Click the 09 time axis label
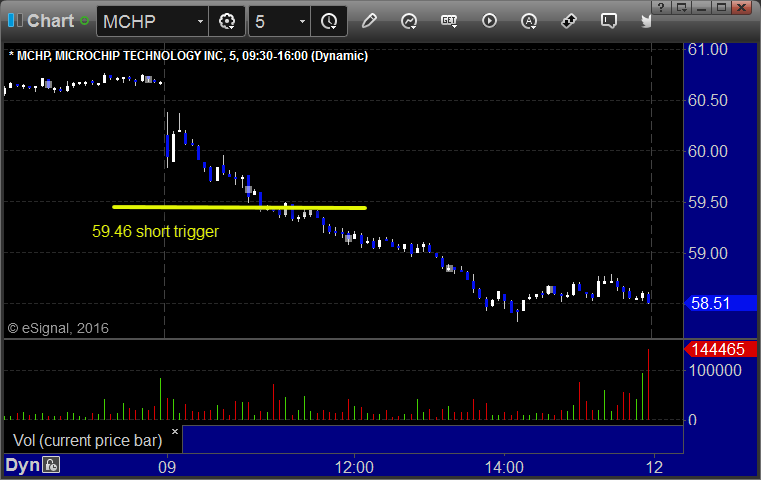The width and height of the screenshot is (761, 480). pos(167,467)
